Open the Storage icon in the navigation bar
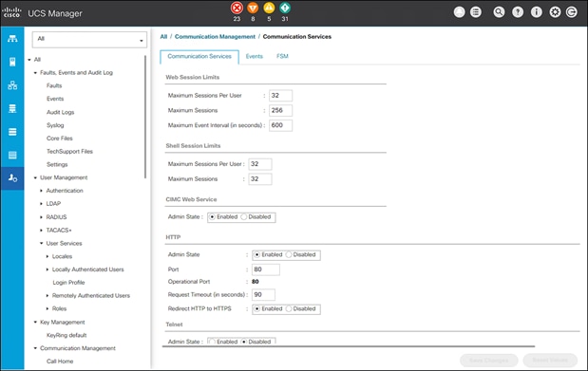The height and width of the screenshot is (371, 588). pyautogui.click(x=12, y=156)
